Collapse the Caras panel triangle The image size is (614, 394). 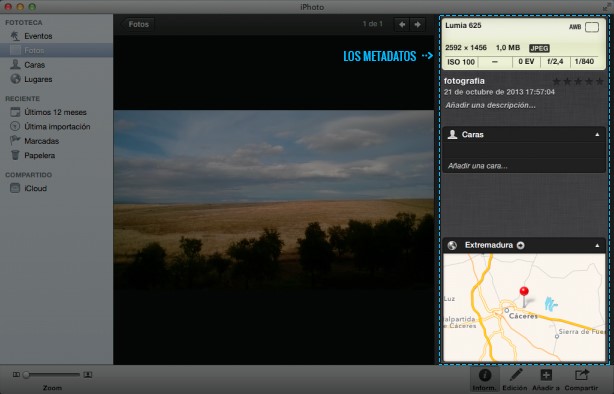point(597,135)
